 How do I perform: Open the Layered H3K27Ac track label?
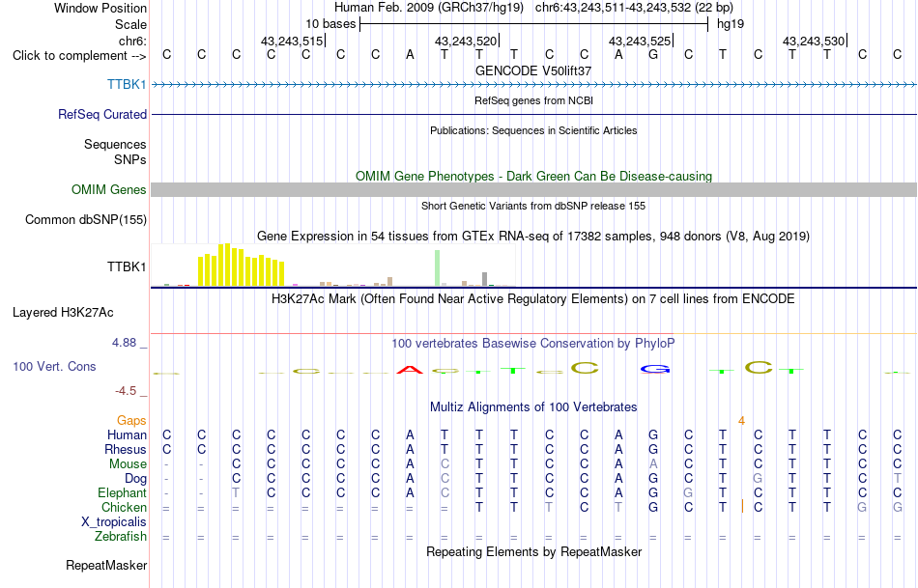click(x=63, y=313)
